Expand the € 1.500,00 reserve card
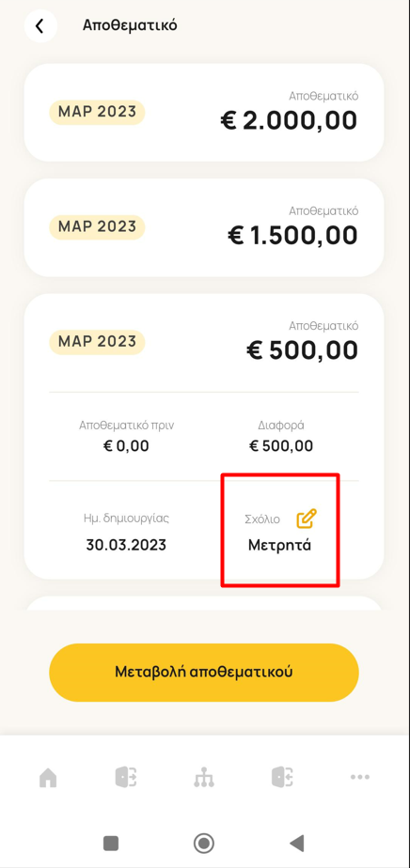This screenshot has width=410, height=868. [204, 227]
